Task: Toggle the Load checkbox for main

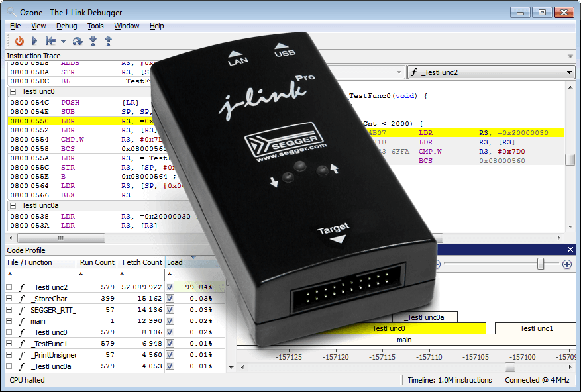Action: click(x=170, y=321)
